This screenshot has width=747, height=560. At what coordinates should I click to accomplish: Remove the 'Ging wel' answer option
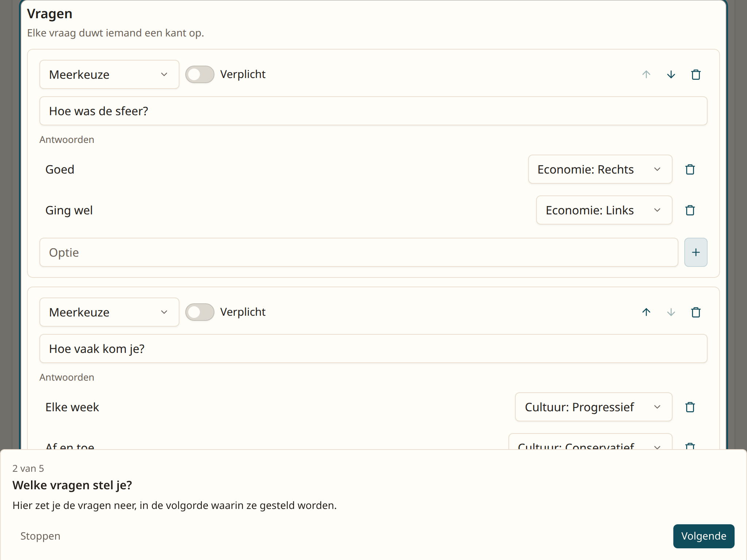[690, 210]
